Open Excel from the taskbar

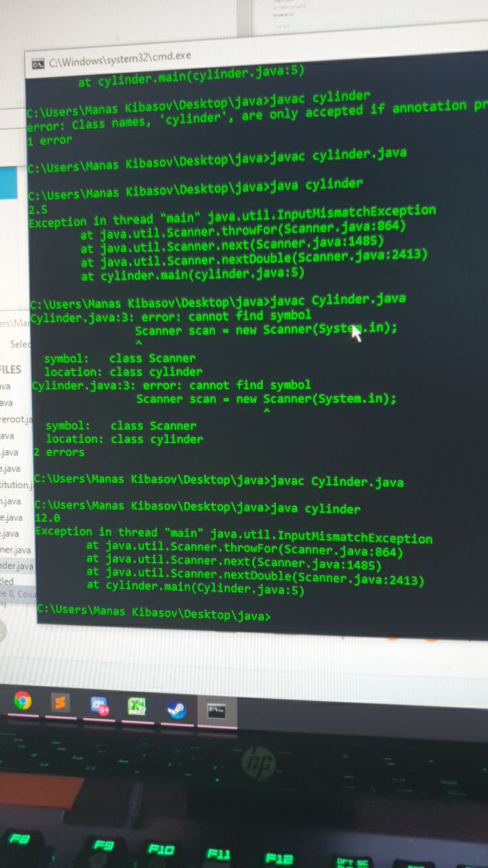[138, 707]
